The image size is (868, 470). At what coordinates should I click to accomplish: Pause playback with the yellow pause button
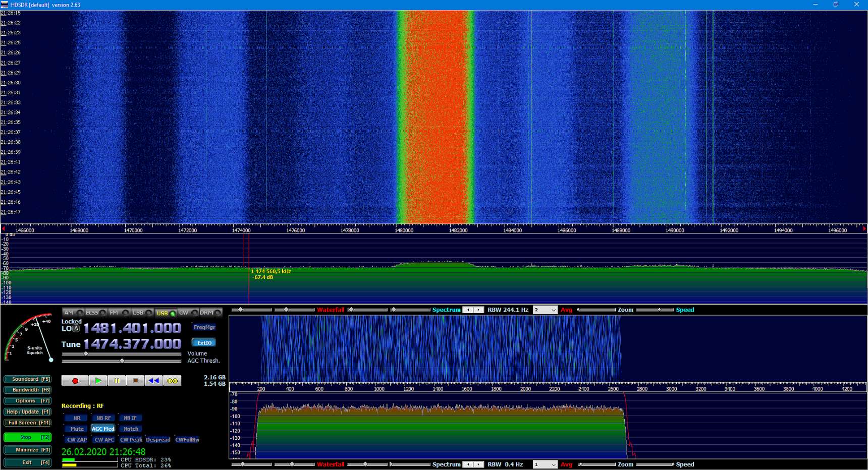point(117,381)
